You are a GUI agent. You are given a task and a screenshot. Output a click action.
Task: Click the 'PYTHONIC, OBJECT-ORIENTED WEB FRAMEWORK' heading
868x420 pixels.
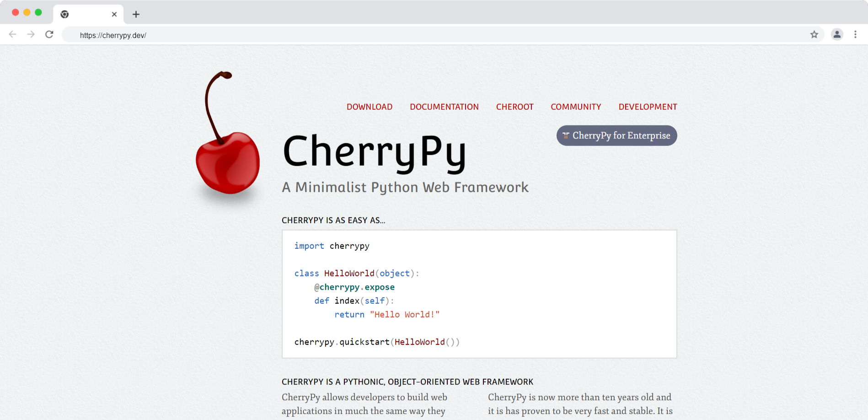point(407,382)
